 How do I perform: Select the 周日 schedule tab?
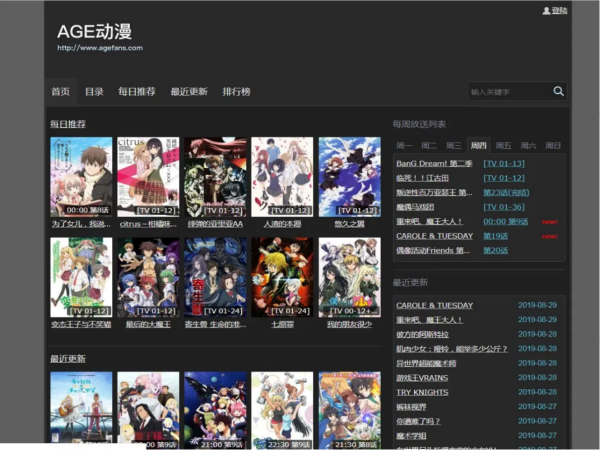[553, 145]
